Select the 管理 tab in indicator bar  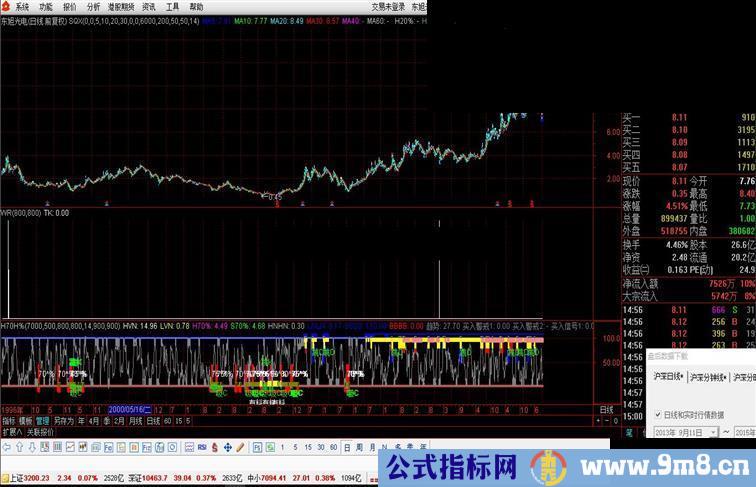[x=42, y=421]
